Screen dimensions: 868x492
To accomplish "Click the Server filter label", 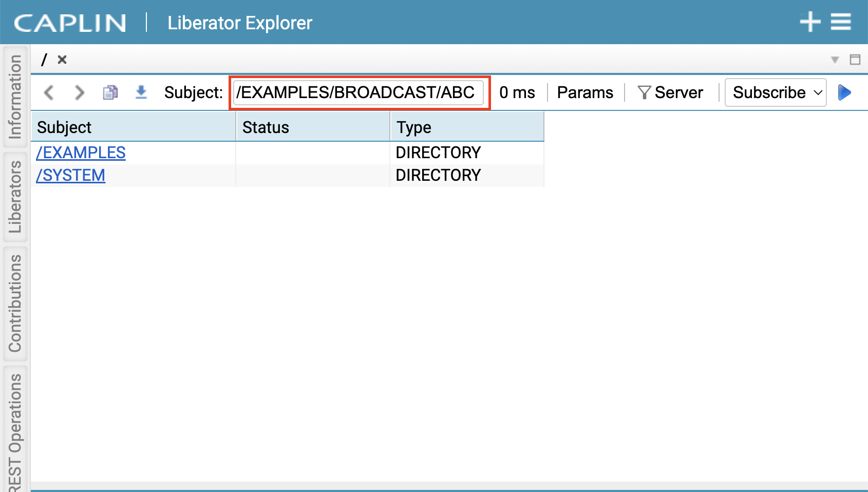I will pos(679,92).
